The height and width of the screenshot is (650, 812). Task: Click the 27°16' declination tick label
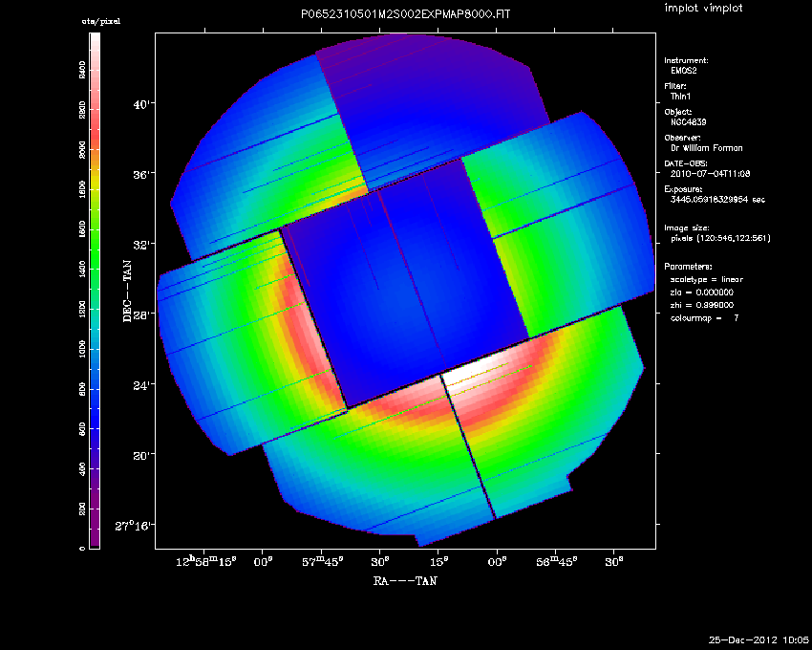tap(135, 526)
